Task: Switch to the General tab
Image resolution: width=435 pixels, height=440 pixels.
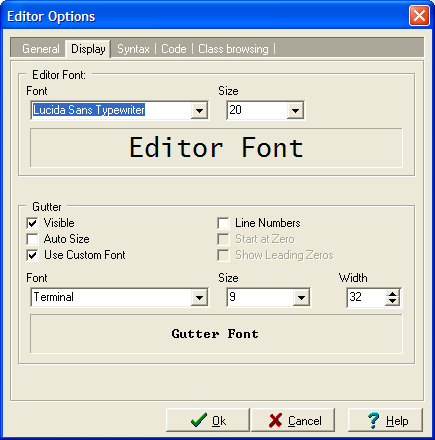Action: (x=41, y=49)
